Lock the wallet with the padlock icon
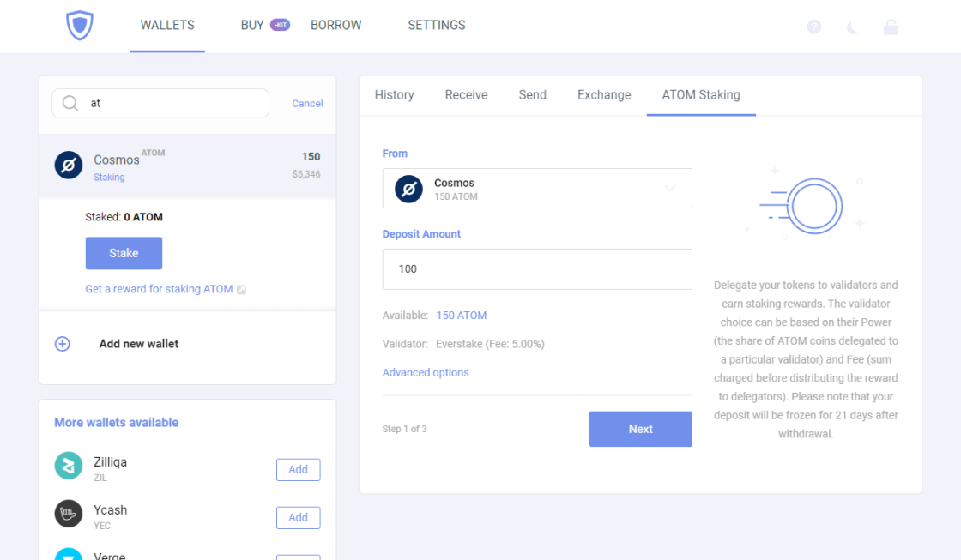 [891, 27]
